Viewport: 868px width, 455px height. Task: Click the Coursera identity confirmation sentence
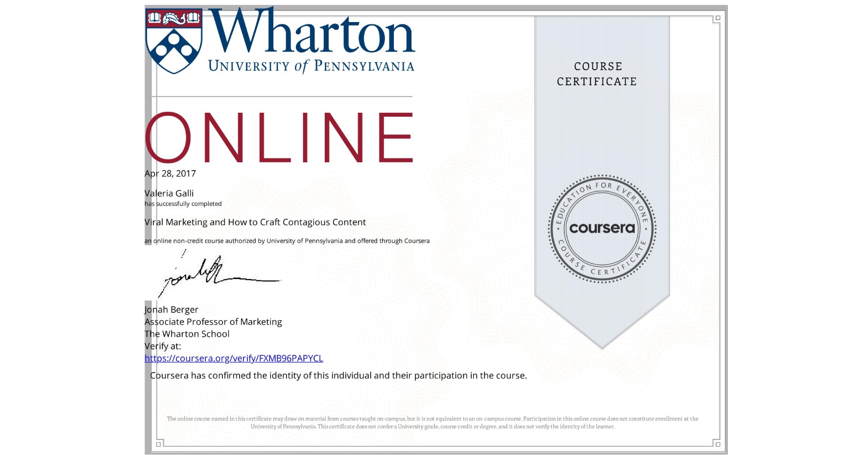point(338,376)
